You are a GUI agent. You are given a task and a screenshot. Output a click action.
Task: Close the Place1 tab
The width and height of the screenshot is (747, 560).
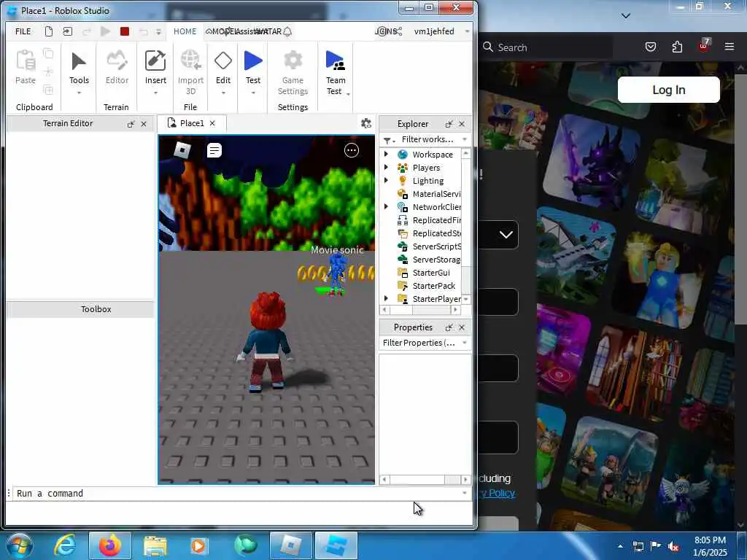tap(212, 123)
